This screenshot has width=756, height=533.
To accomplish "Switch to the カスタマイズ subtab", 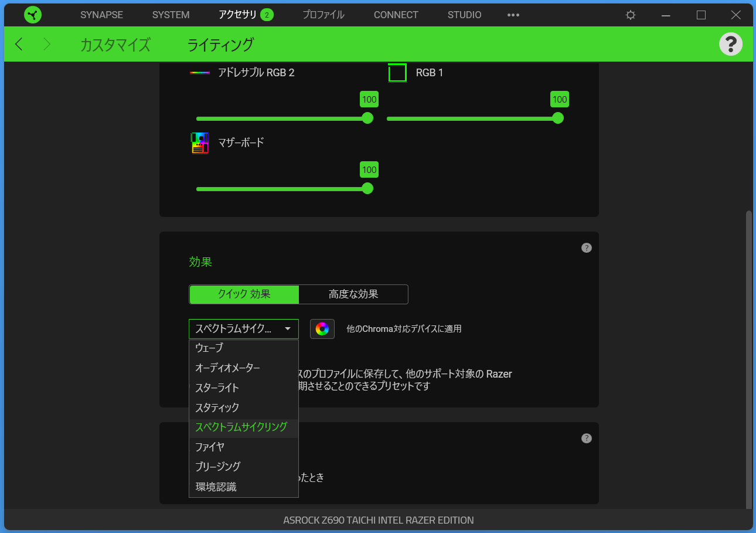I will [115, 45].
